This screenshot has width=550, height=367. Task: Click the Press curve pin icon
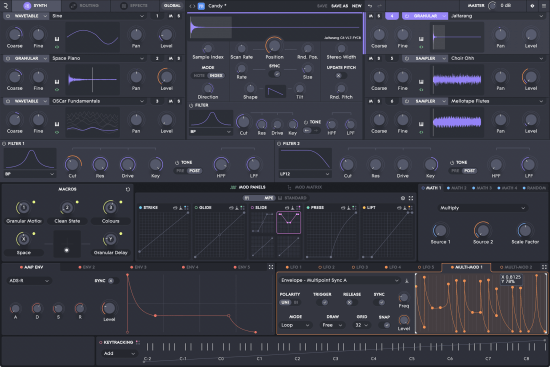(349, 208)
